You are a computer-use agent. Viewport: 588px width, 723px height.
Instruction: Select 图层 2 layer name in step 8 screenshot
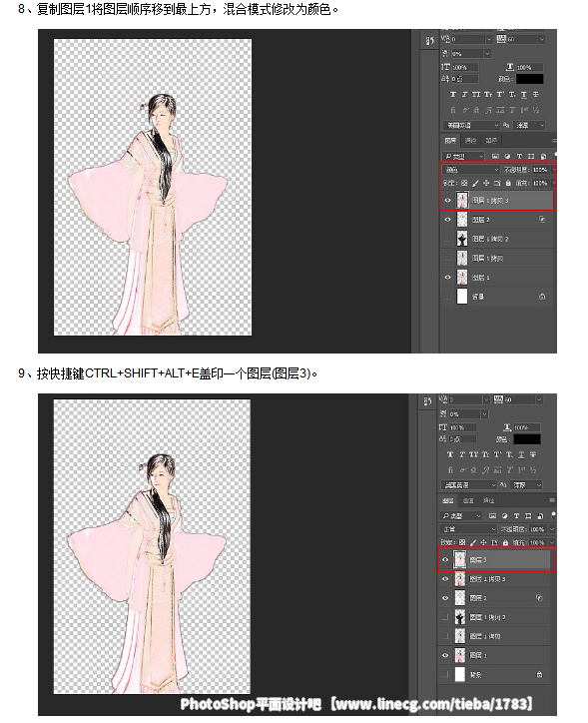point(480,220)
